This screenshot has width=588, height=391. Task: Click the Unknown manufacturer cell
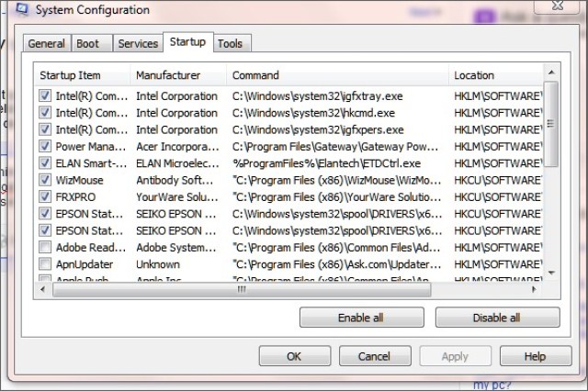(158, 264)
